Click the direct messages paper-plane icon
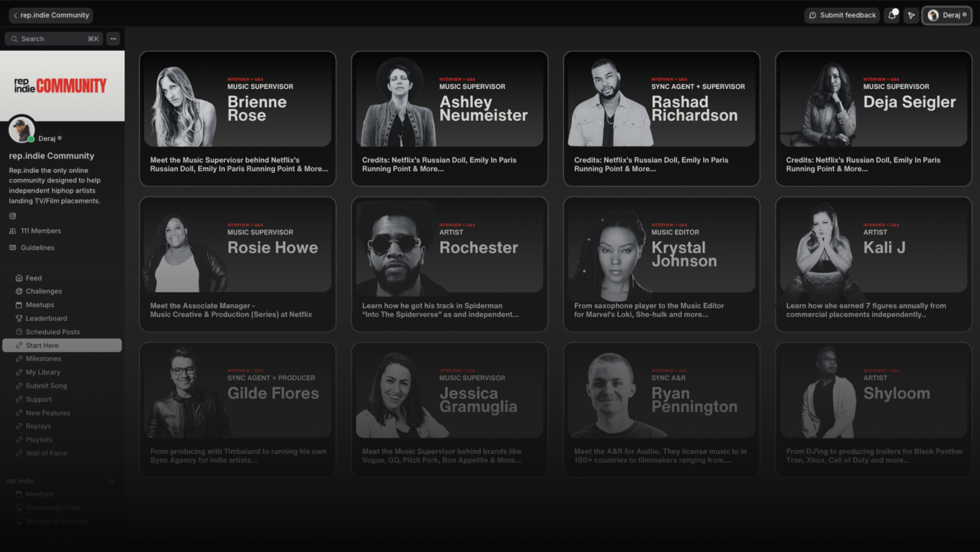The width and height of the screenshot is (980, 552). point(911,15)
